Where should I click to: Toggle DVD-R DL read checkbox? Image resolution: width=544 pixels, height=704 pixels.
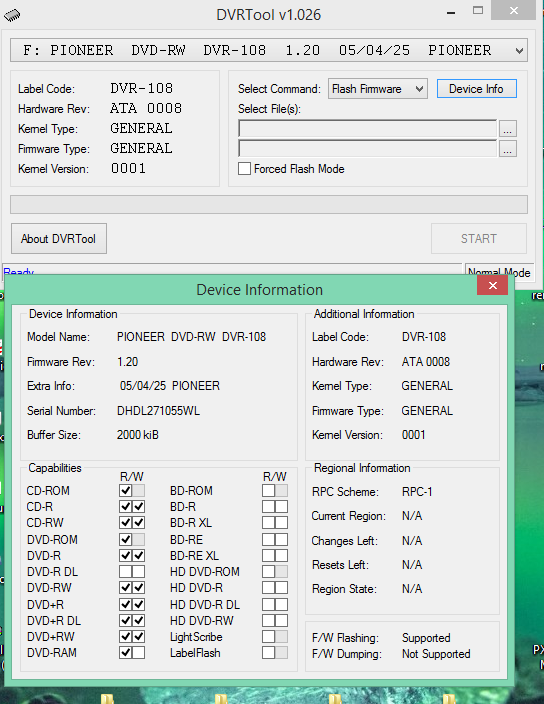point(126,572)
